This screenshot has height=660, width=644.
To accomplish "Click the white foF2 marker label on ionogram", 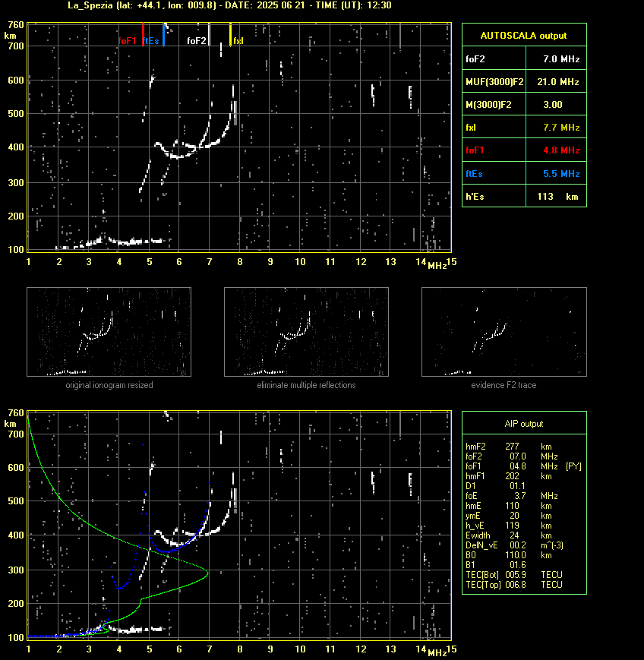I will coord(197,41).
